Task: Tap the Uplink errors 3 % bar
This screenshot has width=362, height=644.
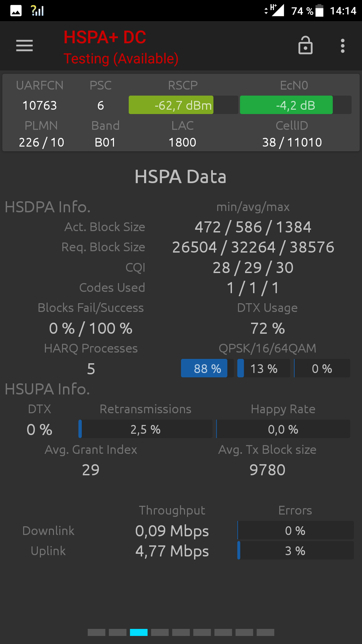Action: pos(295,550)
